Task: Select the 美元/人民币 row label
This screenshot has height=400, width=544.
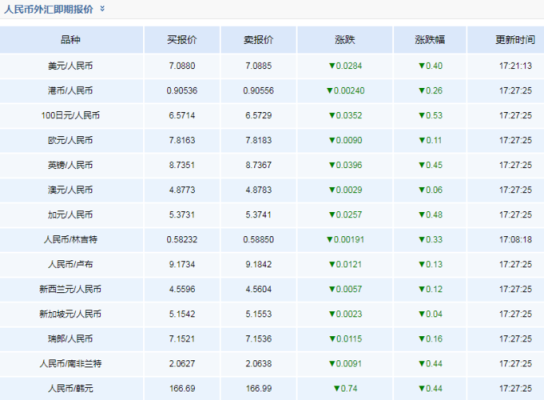Action: 70,66
